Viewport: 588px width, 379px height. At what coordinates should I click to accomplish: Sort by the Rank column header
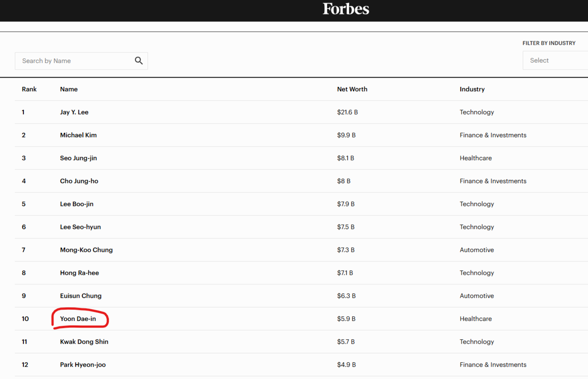pos(29,89)
